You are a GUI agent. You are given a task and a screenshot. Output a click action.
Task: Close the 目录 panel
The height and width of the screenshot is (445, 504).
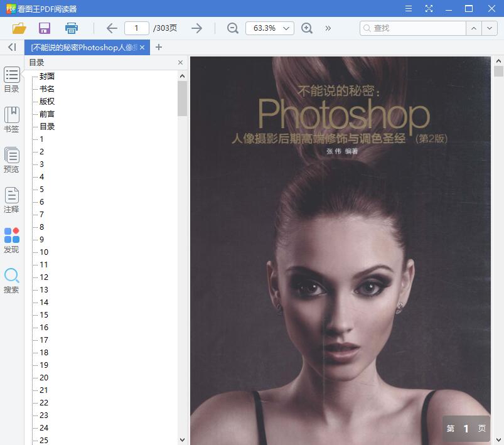180,62
